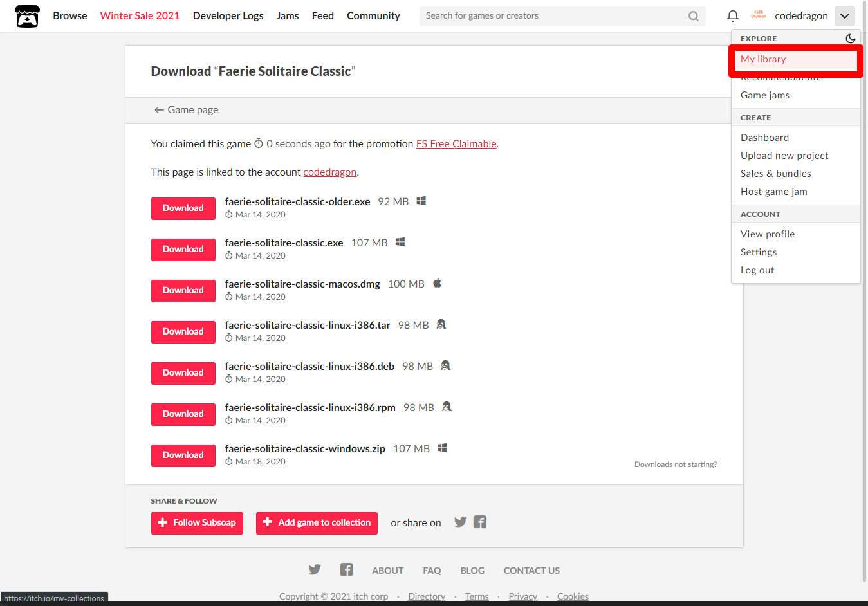Image resolution: width=868 pixels, height=606 pixels.
Task: Open Developer Logs in navigation
Action: pyautogui.click(x=228, y=16)
